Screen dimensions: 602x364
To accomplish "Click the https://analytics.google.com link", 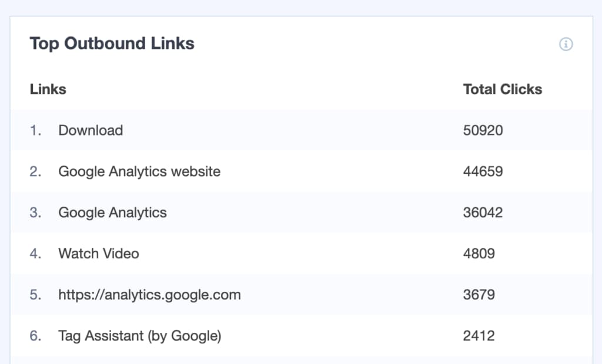I will pyautogui.click(x=149, y=295).
